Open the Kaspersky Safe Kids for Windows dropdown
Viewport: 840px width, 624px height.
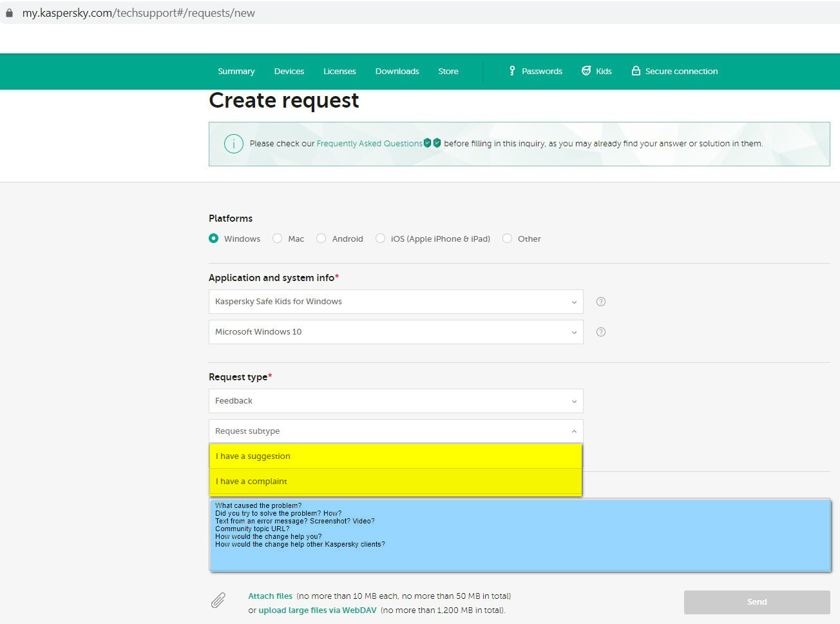(396, 302)
